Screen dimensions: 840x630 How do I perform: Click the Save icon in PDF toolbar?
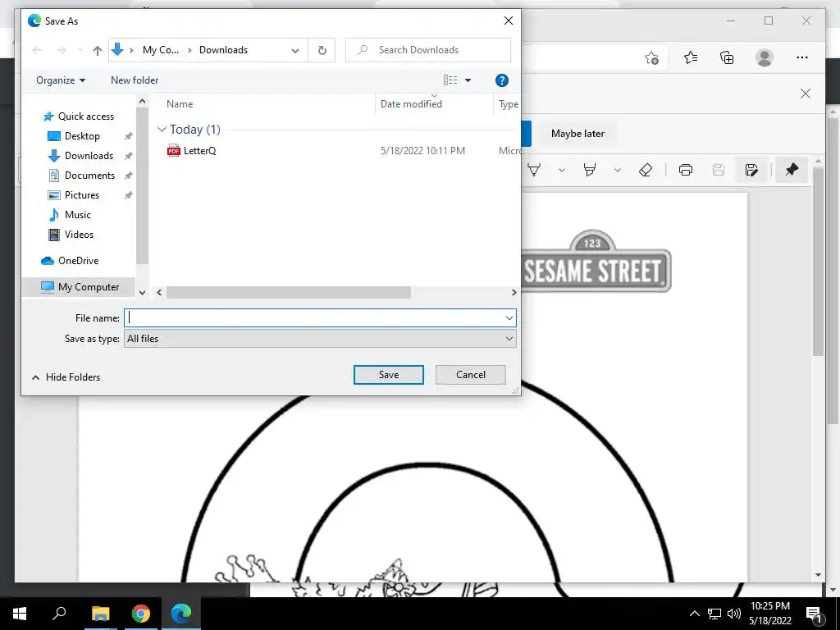719,171
